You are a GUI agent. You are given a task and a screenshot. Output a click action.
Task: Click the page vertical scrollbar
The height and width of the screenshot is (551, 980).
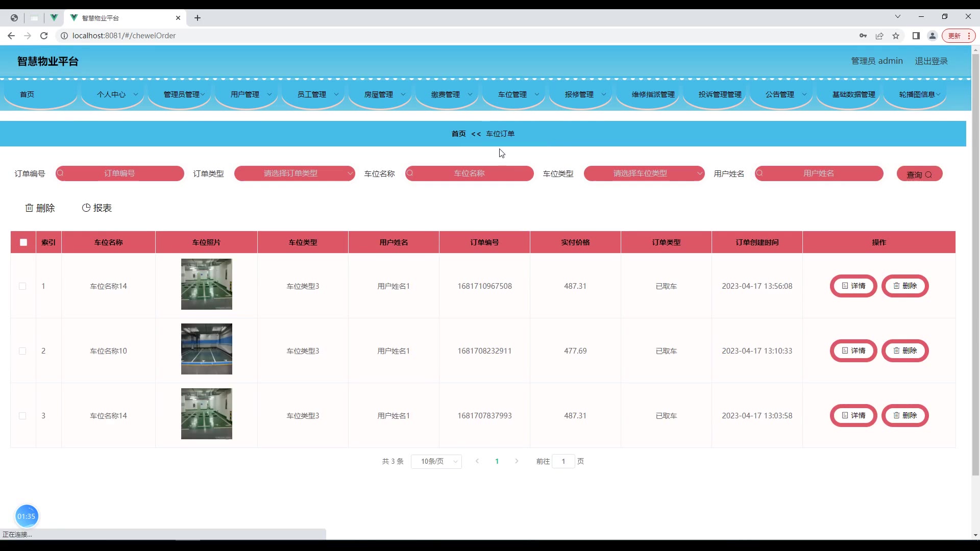975,255
